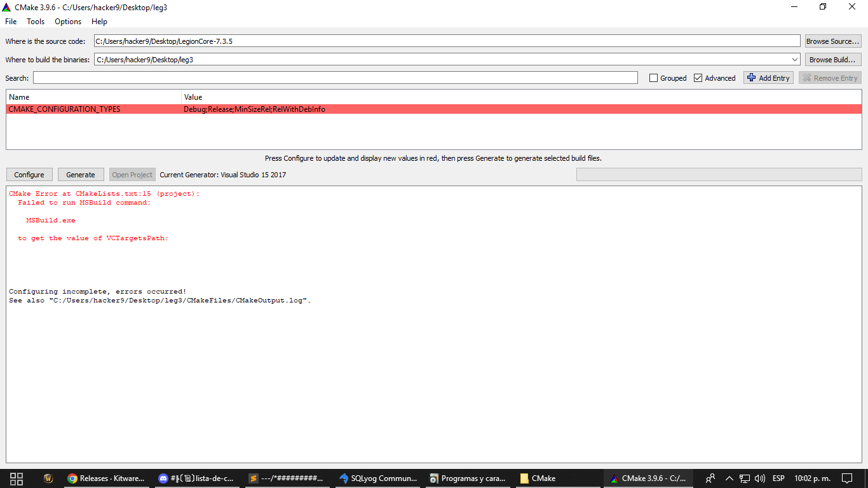Image resolution: width=868 pixels, height=488 pixels.
Task: Open the CMake folder taskbar item
Action: pos(558,478)
